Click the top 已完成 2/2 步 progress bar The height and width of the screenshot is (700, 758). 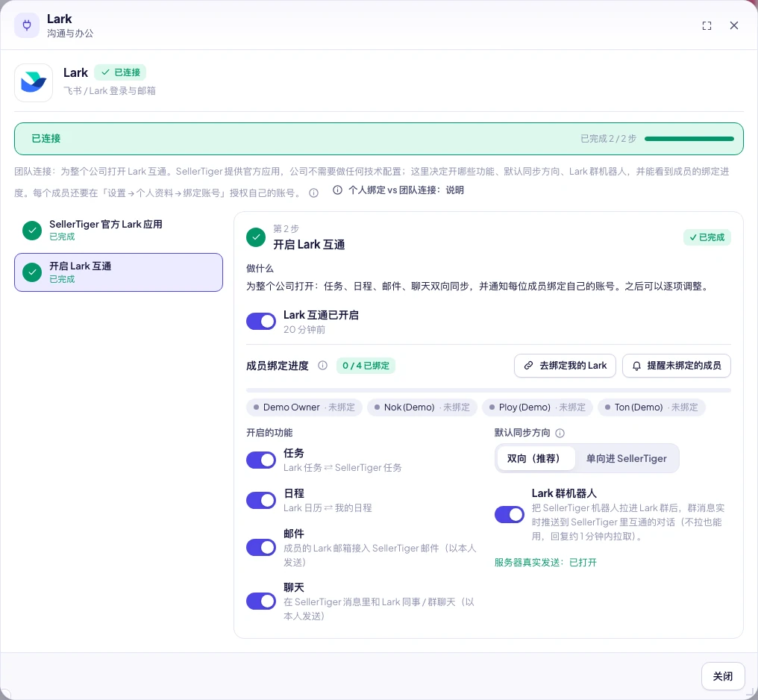[x=689, y=139]
